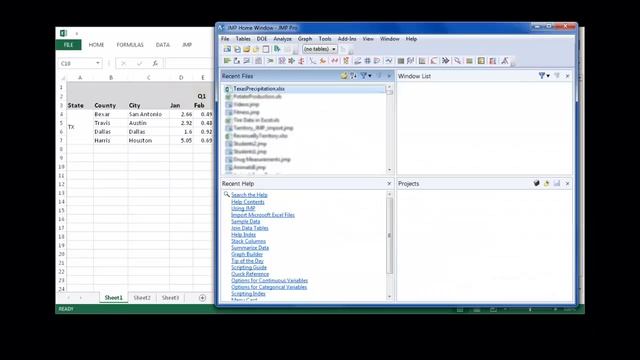Screen dimensions: 640x360
Task: Select the first .xlsx file in Recent Files
Action: pyautogui.click(x=304, y=89)
